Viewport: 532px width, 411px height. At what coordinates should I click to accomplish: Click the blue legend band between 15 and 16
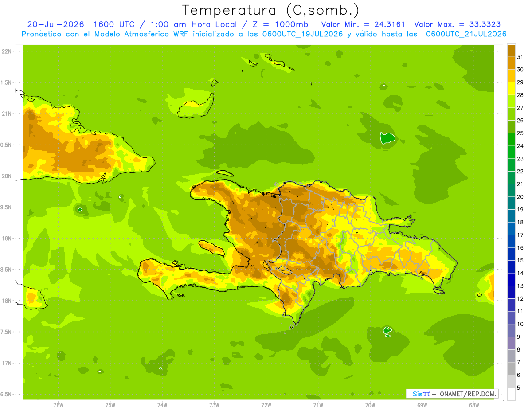[511, 254]
